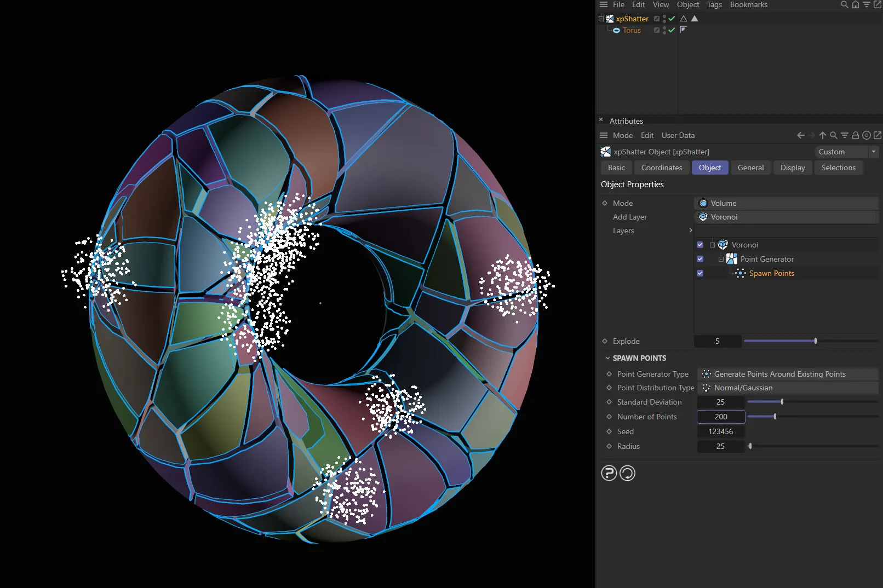Viewport: 883px width, 588px height.
Task: Click the search magnifier in Object Manager
Action: tap(844, 4)
